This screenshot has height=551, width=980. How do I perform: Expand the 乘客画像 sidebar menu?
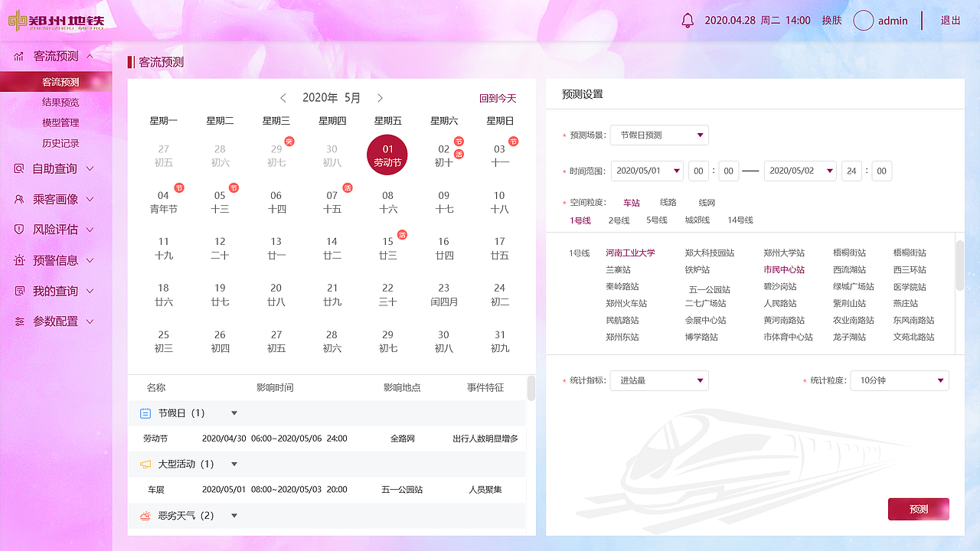pyautogui.click(x=90, y=199)
